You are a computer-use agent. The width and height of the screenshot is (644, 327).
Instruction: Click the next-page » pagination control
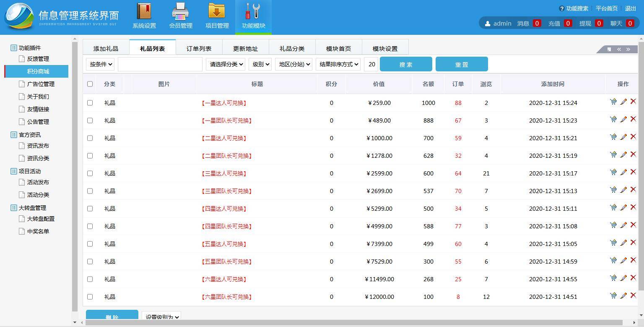click(628, 49)
